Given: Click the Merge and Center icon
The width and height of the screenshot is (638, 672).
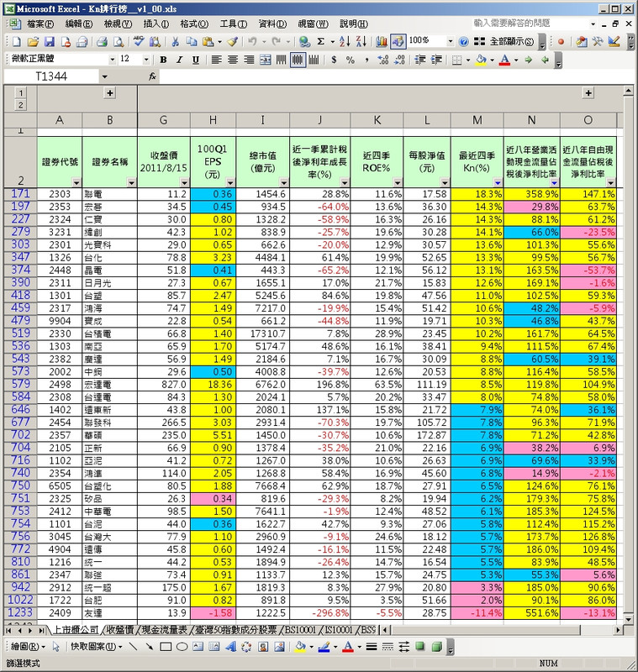Looking at the screenshot, I should pos(266,60).
